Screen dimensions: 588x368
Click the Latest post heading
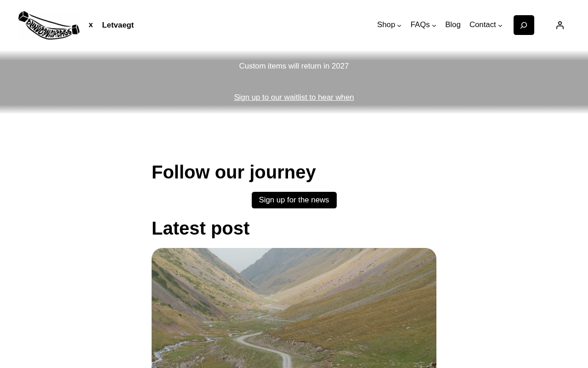200,229
